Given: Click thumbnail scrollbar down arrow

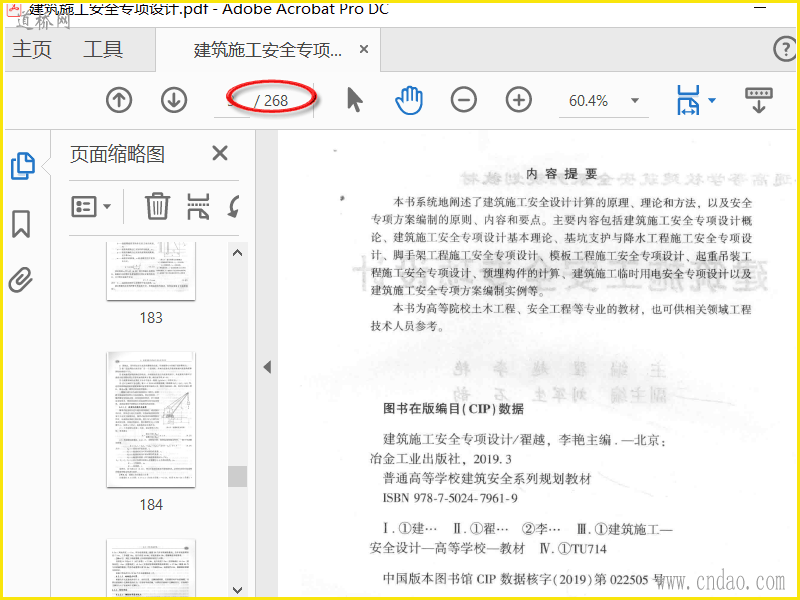Looking at the screenshot, I should [x=237, y=590].
